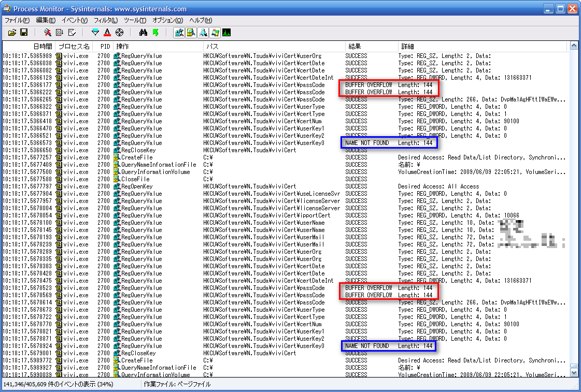Toggle the Show Registry Activity button
Viewport: 581px width, 392px height.
coord(179,33)
